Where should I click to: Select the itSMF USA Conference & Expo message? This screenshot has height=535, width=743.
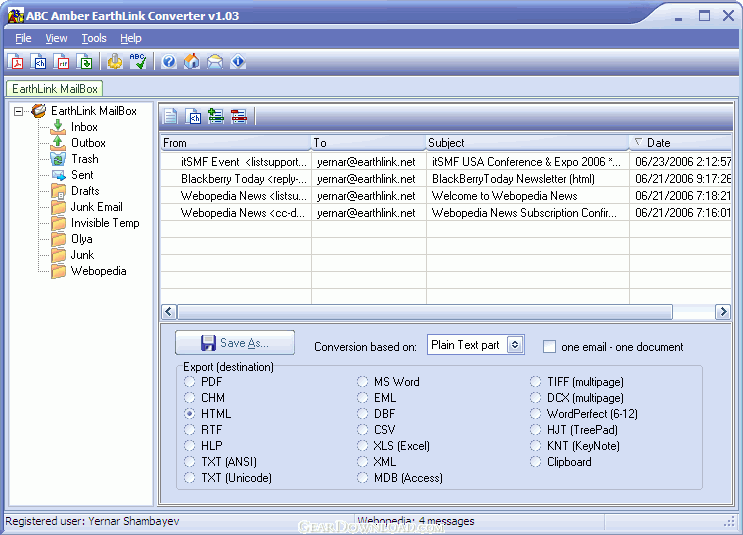pyautogui.click(x=446, y=162)
